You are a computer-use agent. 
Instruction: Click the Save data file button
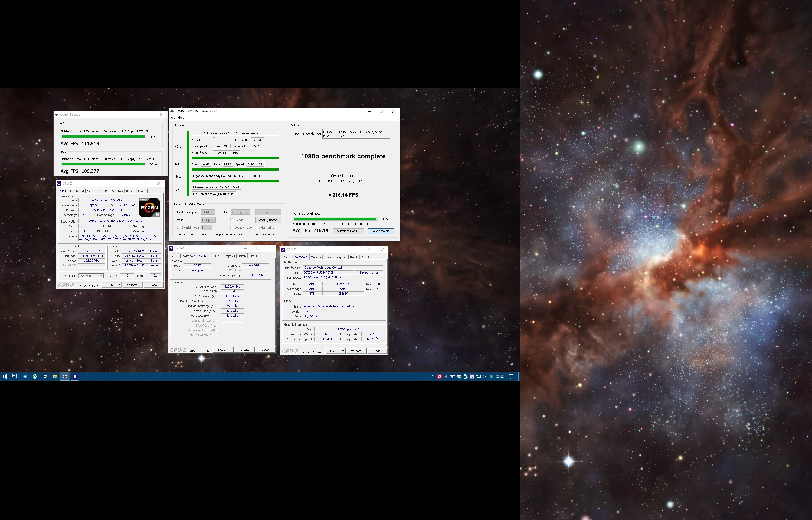pos(380,231)
